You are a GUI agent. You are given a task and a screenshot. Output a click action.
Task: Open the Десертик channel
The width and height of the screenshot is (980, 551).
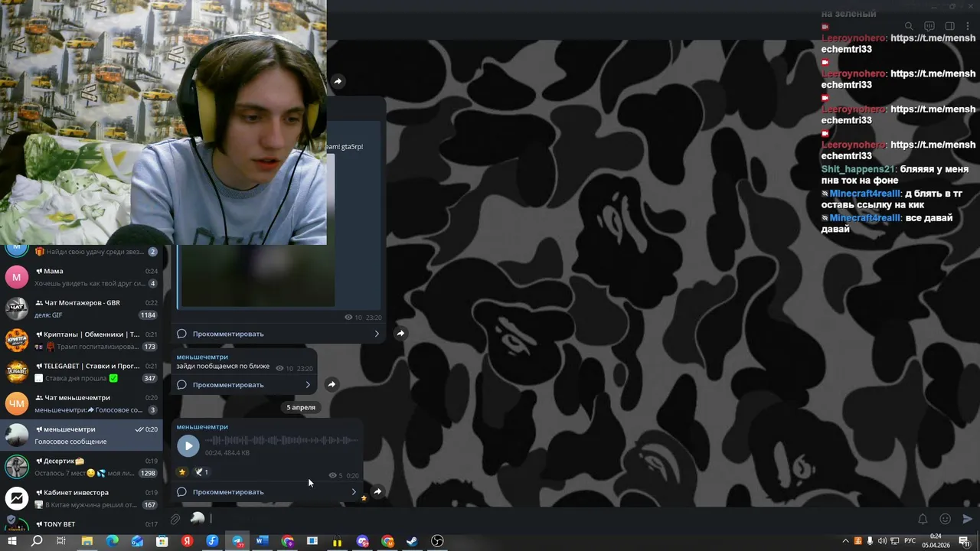click(x=81, y=466)
